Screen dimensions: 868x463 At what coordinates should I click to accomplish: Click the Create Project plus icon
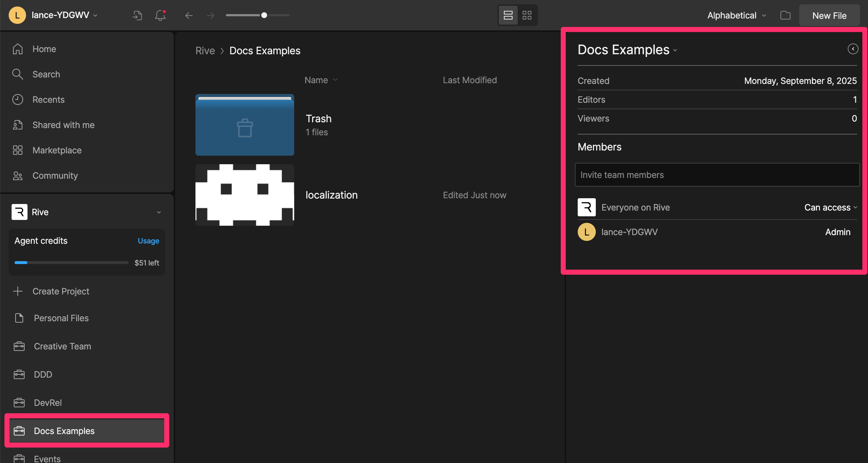[x=17, y=291]
